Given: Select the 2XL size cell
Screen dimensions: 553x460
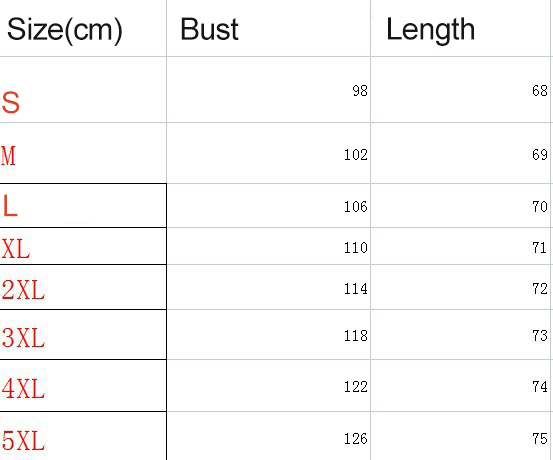Looking at the screenshot, I should pyautogui.click(x=83, y=287).
